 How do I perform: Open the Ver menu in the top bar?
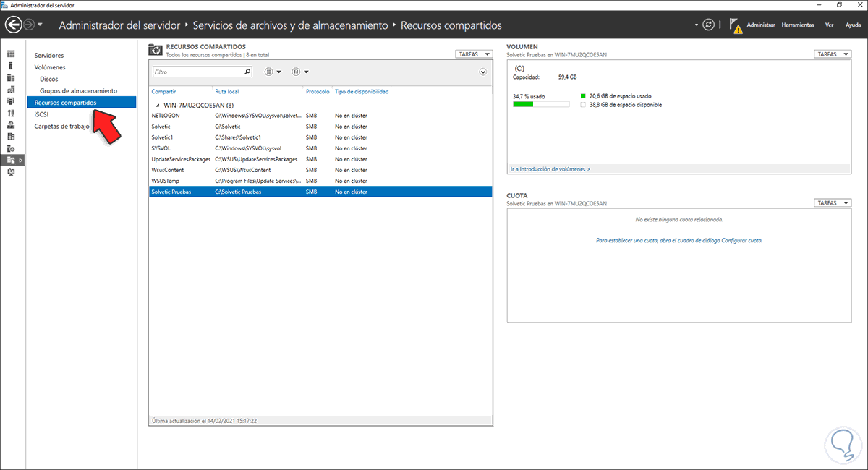(829, 25)
